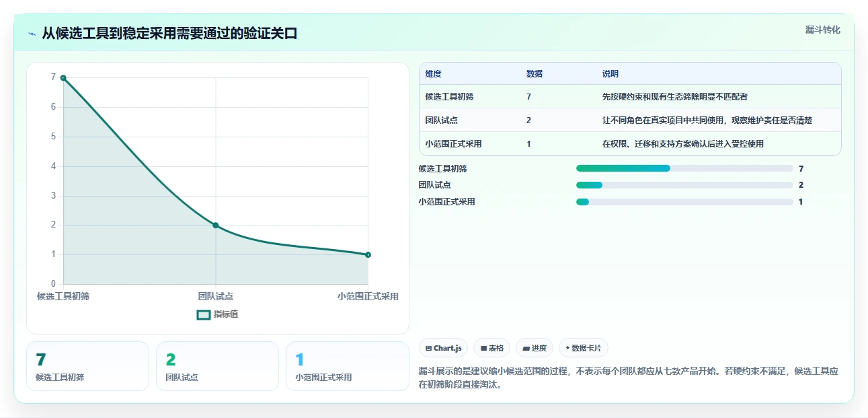
Task: Click the 小范围正式采用 progress list label
Action: (x=446, y=202)
